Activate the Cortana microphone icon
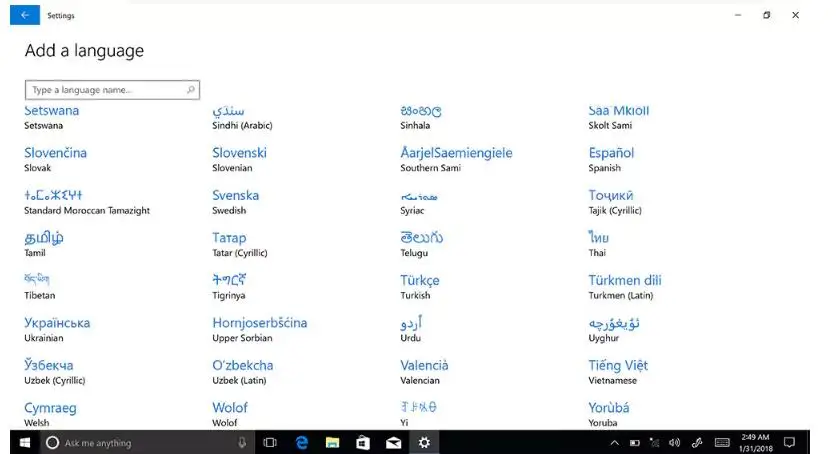This screenshot has height=454, width=837. pos(242,442)
